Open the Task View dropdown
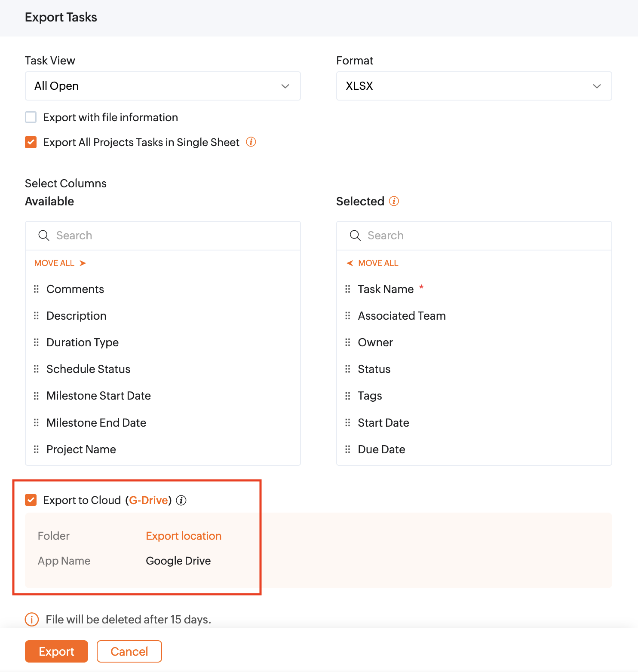This screenshot has height=672, width=638. tap(163, 86)
